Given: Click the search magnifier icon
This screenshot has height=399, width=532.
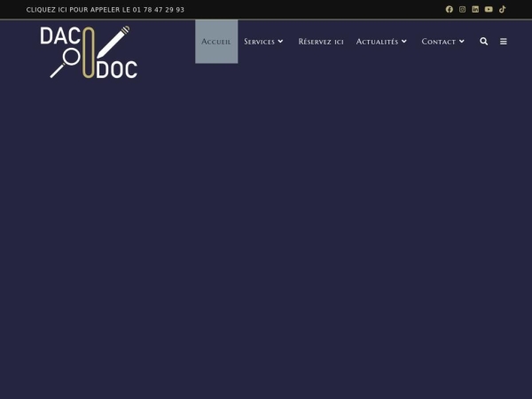Looking at the screenshot, I should (484, 42).
